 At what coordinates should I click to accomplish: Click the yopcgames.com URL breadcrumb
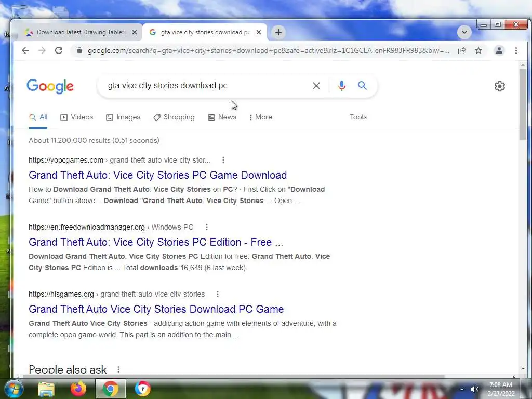point(119,160)
